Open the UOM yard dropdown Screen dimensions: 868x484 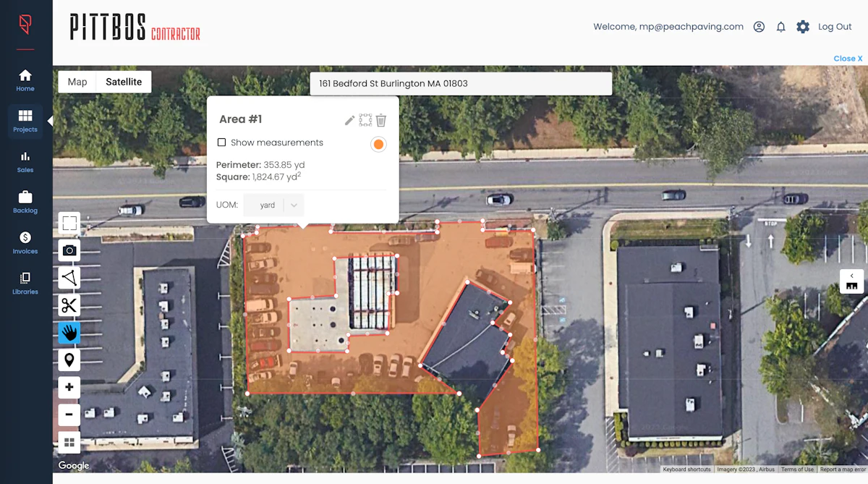273,205
